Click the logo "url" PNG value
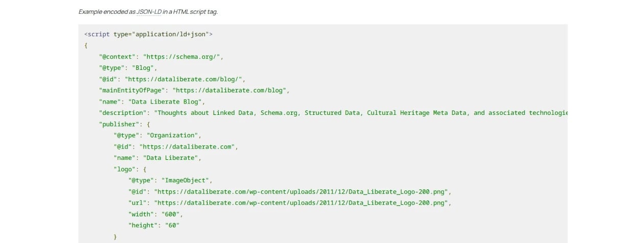 (x=301, y=203)
